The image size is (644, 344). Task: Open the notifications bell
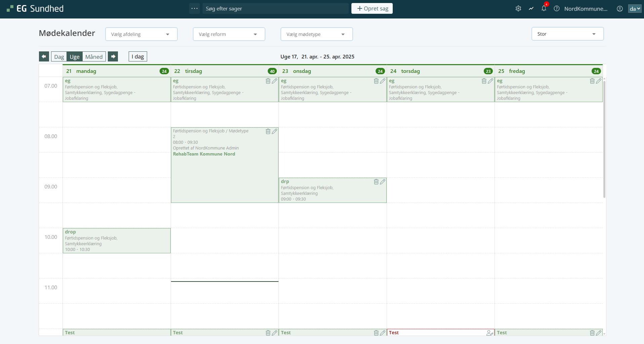(x=544, y=9)
